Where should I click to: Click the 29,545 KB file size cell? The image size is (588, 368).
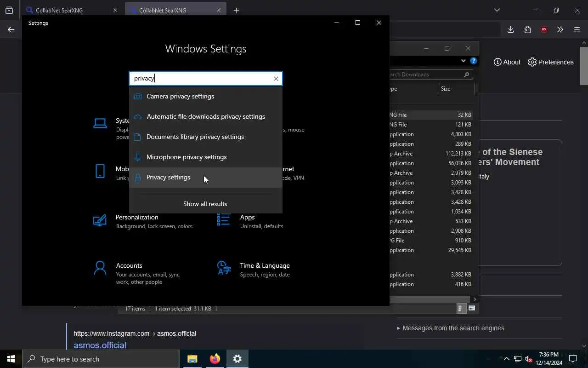(460, 250)
